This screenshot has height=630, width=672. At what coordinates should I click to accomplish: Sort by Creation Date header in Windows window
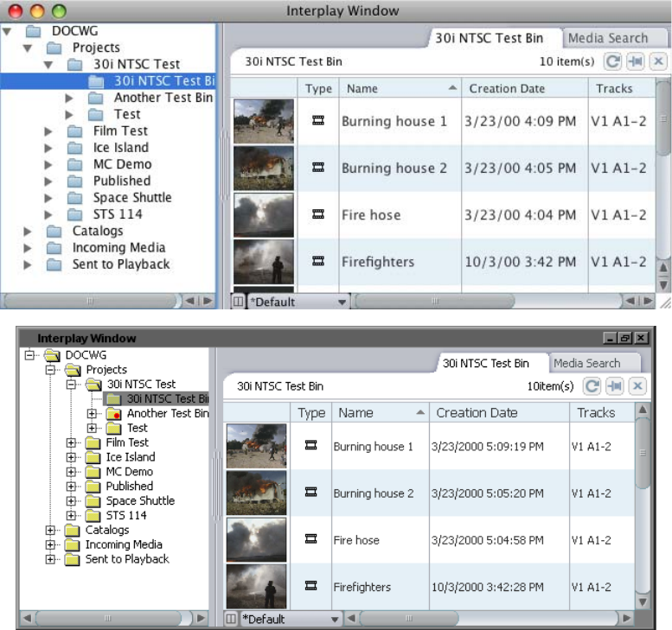point(499,412)
